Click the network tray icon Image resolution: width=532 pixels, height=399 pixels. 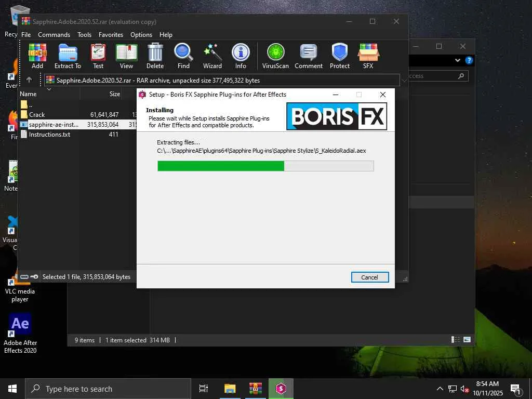click(x=453, y=389)
